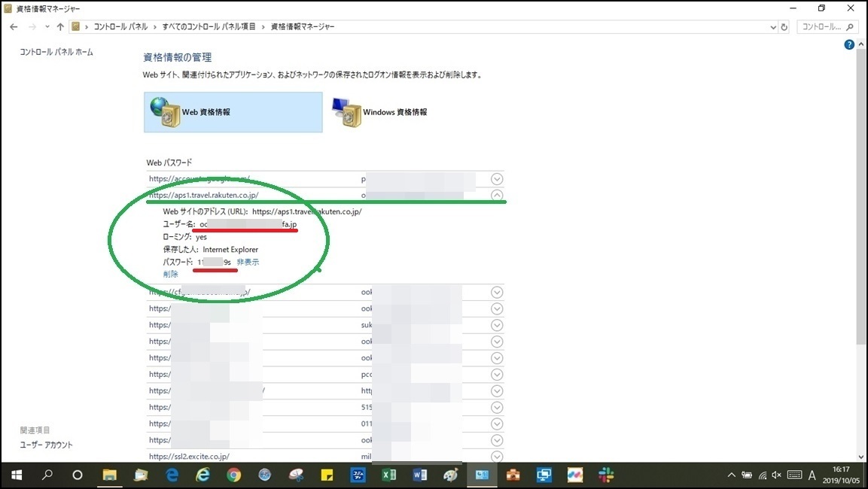Refresh the address bar location
868x489 pixels.
tap(784, 26)
